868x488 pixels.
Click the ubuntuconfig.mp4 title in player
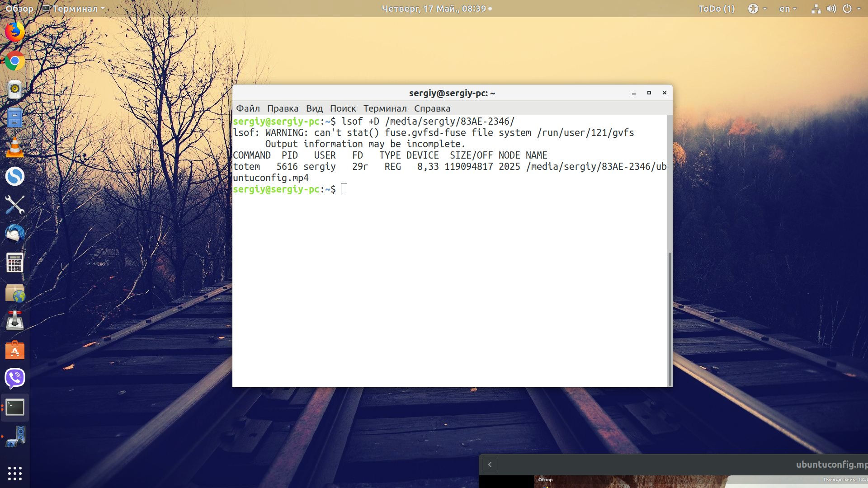(832, 465)
